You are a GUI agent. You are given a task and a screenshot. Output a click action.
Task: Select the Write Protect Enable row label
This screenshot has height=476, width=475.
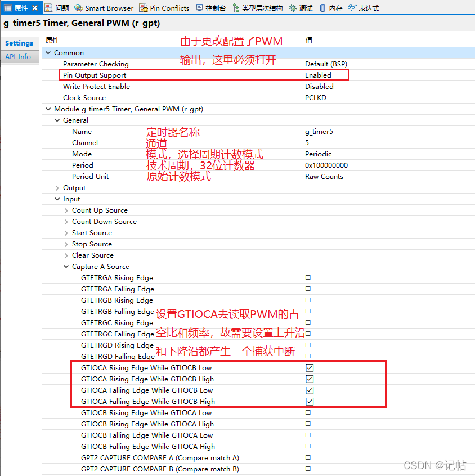97,87
